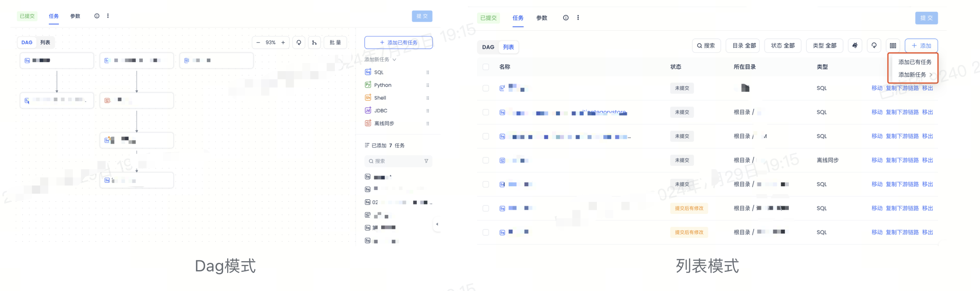The height and width of the screenshot is (291, 980).
Task: Click the Shell task type icon
Action: point(368,98)
